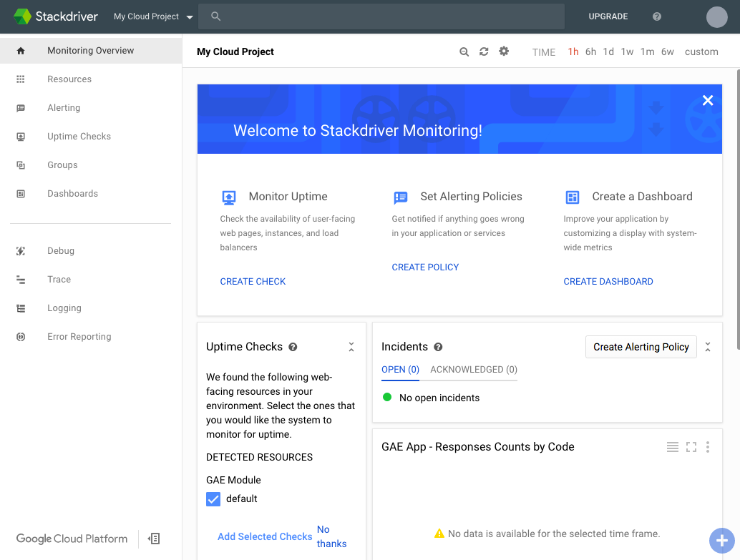Click the blue plus floating button

(x=721, y=541)
